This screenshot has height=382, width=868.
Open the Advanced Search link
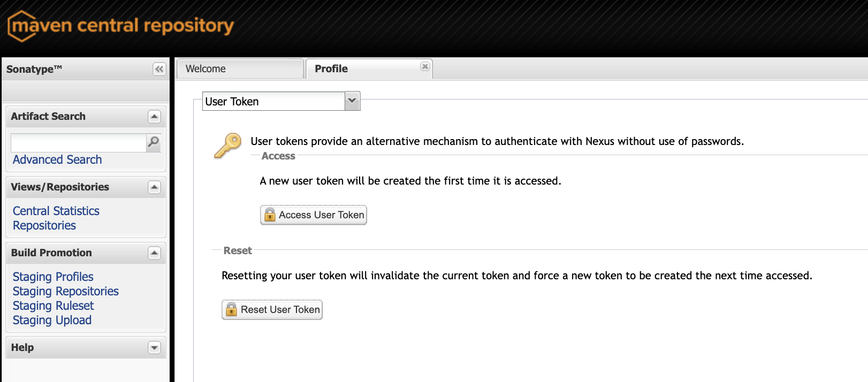tap(57, 160)
